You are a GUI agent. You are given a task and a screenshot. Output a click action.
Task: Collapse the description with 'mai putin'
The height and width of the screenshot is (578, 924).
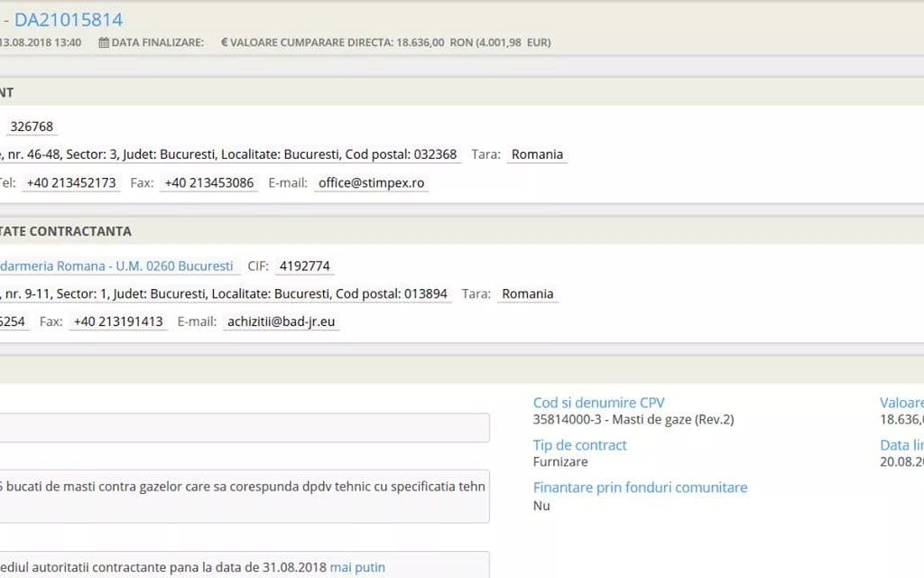tap(357, 567)
